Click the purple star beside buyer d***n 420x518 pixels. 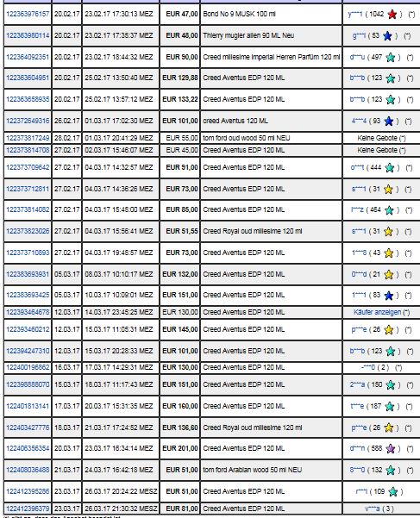(391, 449)
